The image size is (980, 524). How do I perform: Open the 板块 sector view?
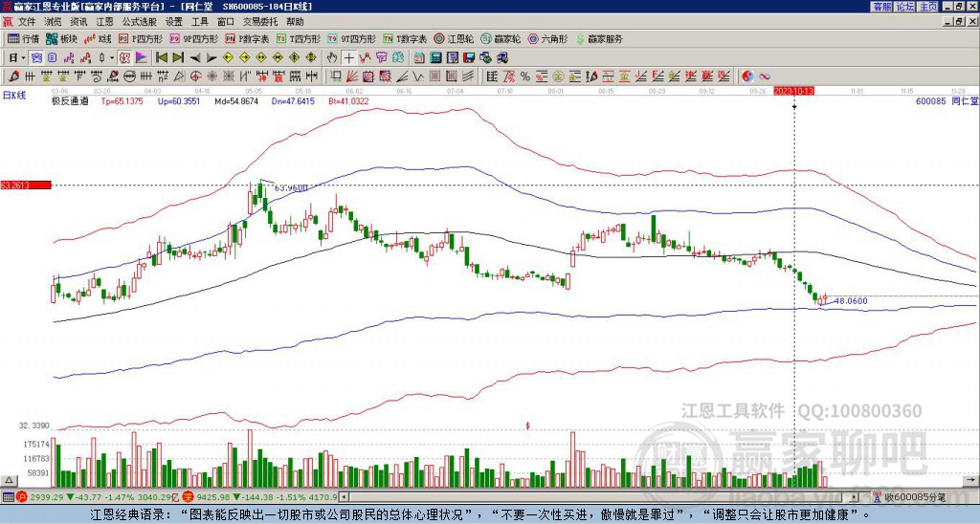(x=61, y=38)
